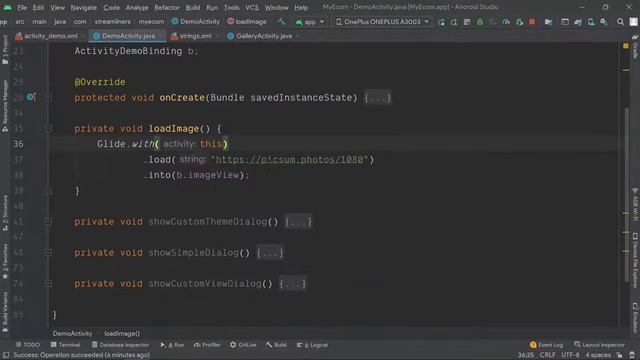Click the Profile app gauge icon

click(506, 22)
